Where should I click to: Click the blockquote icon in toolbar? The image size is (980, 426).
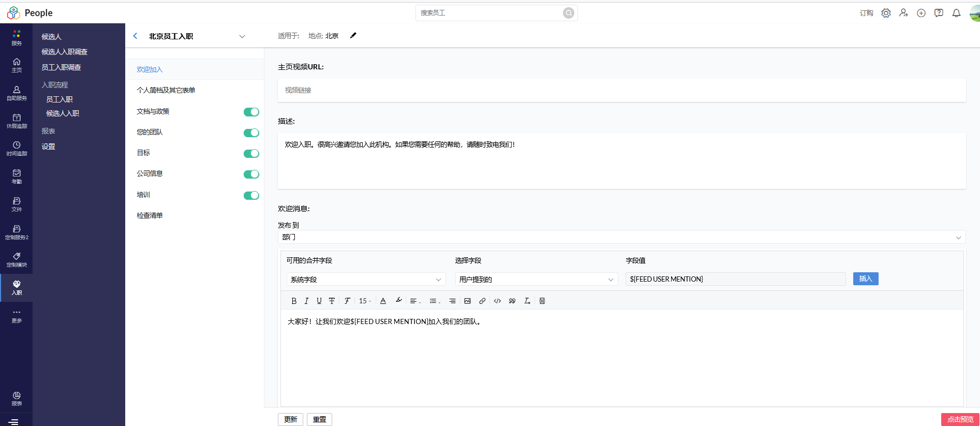click(512, 301)
